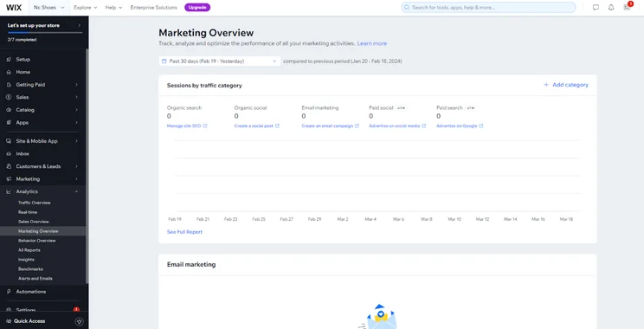
Task: Expand the Marketing submenu chevron
Action: point(76,179)
